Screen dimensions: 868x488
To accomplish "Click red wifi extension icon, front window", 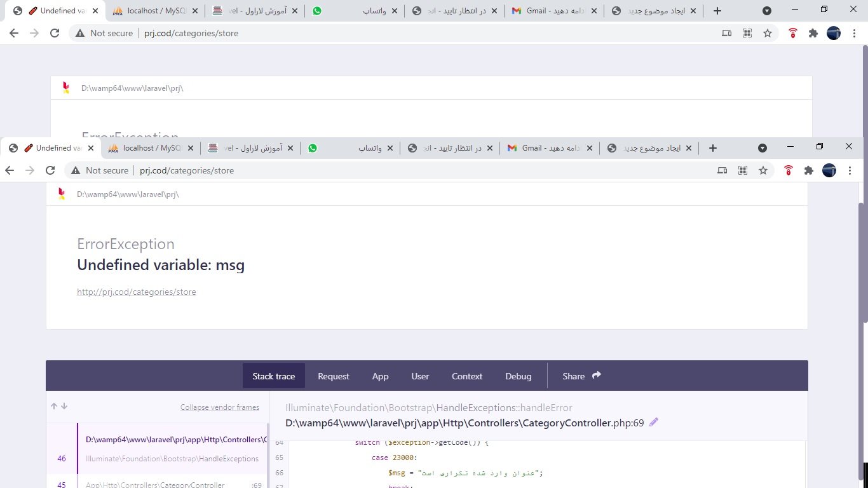I will pos(789,170).
